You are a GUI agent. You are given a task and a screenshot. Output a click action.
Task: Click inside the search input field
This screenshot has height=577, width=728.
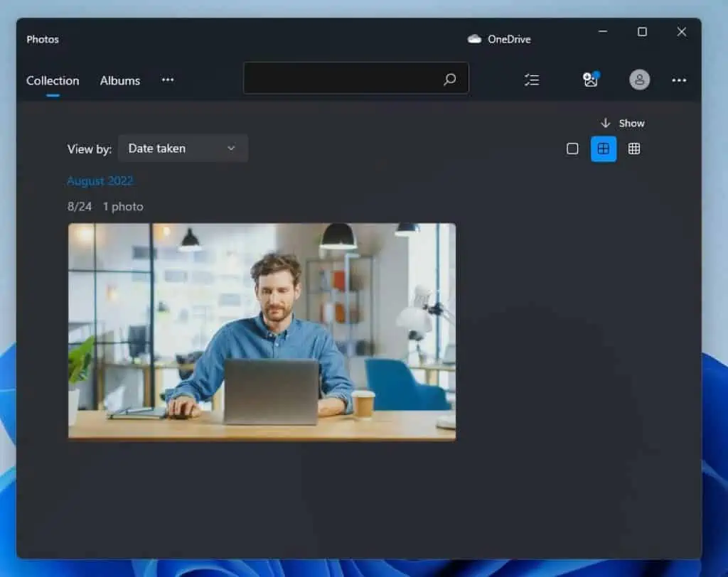(x=341, y=78)
